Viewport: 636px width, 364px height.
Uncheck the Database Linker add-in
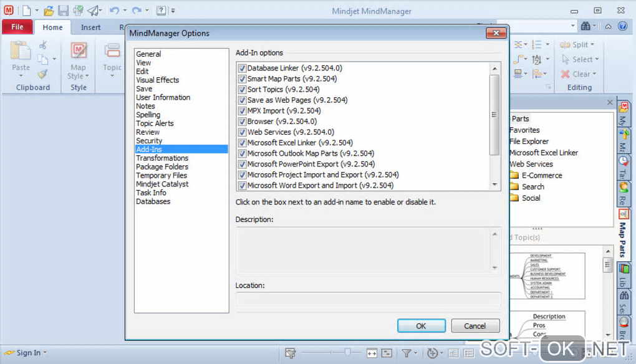click(242, 68)
